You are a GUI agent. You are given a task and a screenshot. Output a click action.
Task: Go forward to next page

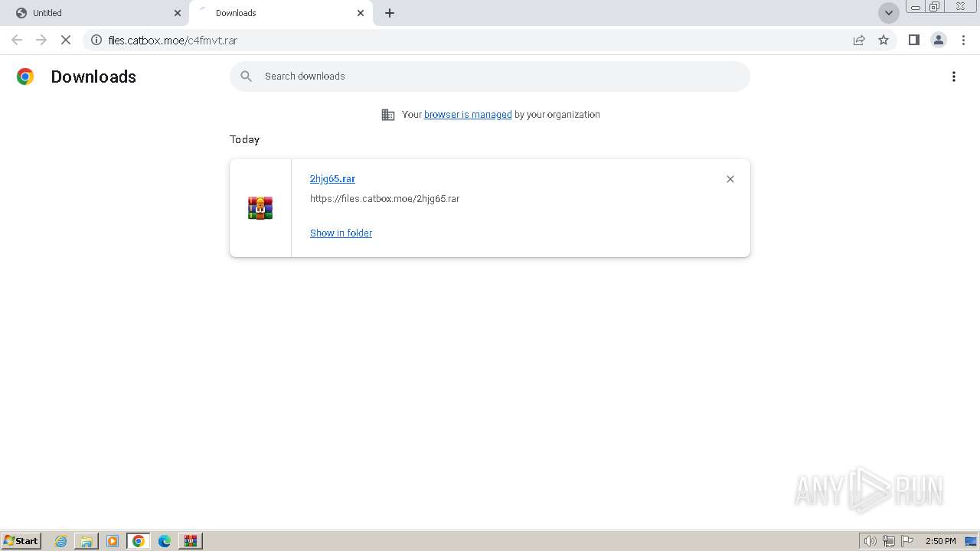point(41,40)
